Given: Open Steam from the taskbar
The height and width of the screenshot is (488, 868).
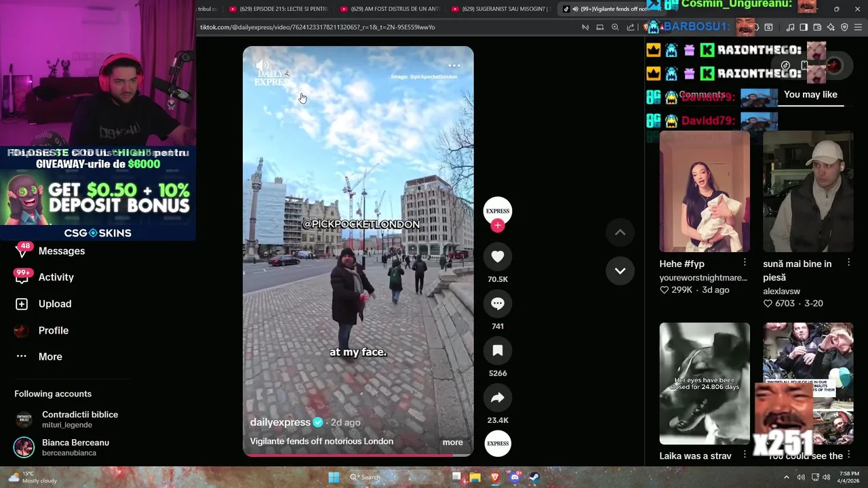Looking at the screenshot, I should tap(534, 477).
